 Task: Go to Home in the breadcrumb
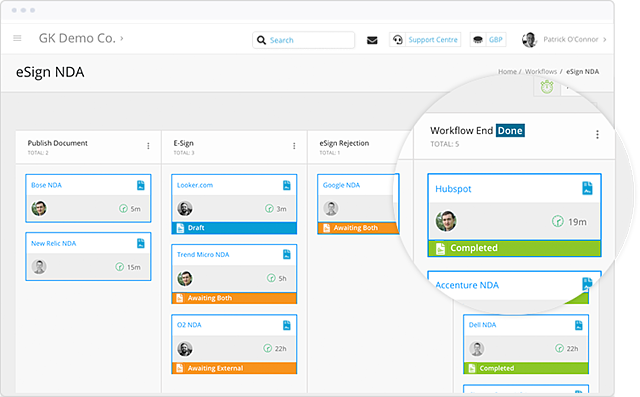[507, 71]
